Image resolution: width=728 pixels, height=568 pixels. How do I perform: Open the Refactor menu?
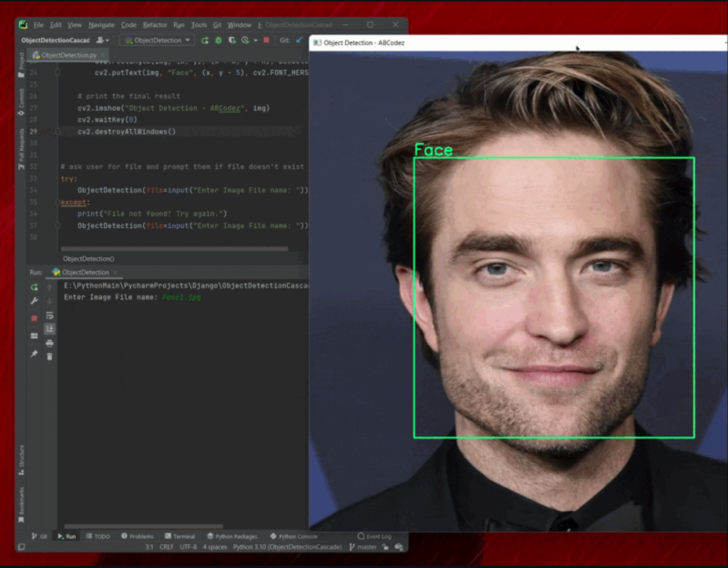pyautogui.click(x=154, y=25)
